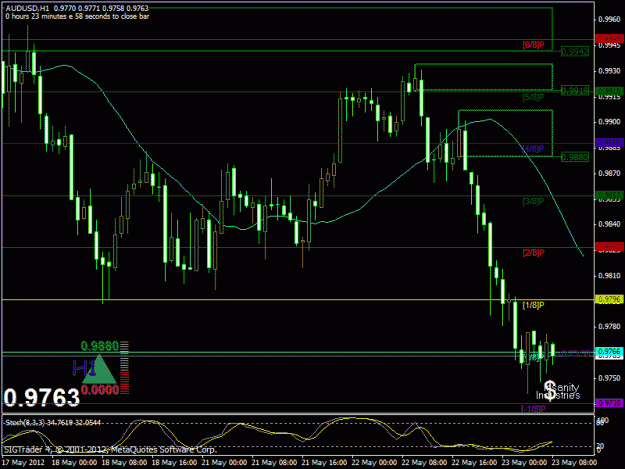Click the 21 May 08:00 time label
This screenshot has width=625, height=469.
click(x=274, y=462)
